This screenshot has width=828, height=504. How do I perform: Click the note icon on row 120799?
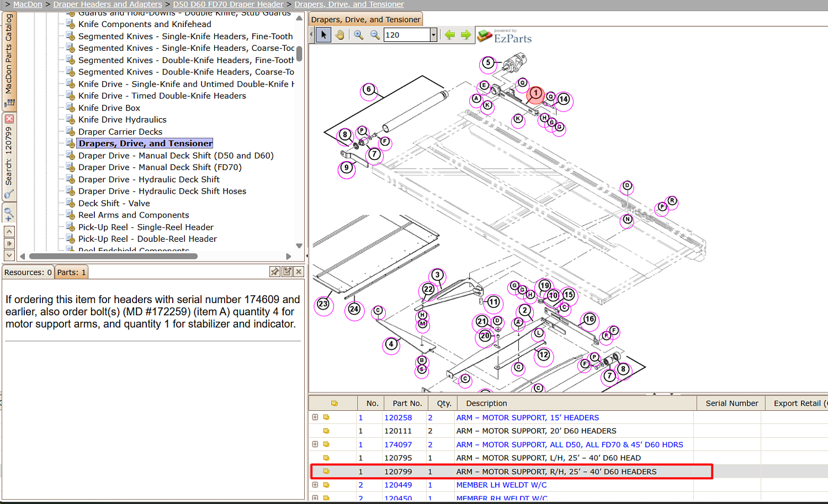pyautogui.click(x=326, y=471)
